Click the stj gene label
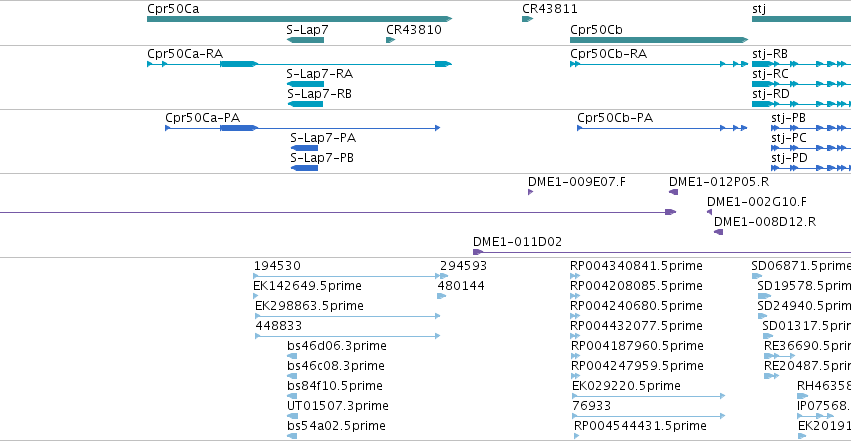The image size is (851, 441). 759,9
